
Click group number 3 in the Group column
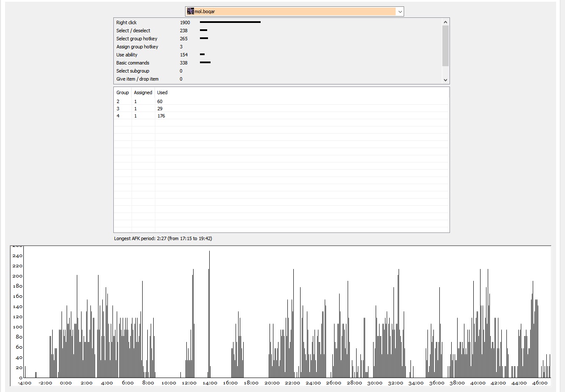click(x=118, y=109)
